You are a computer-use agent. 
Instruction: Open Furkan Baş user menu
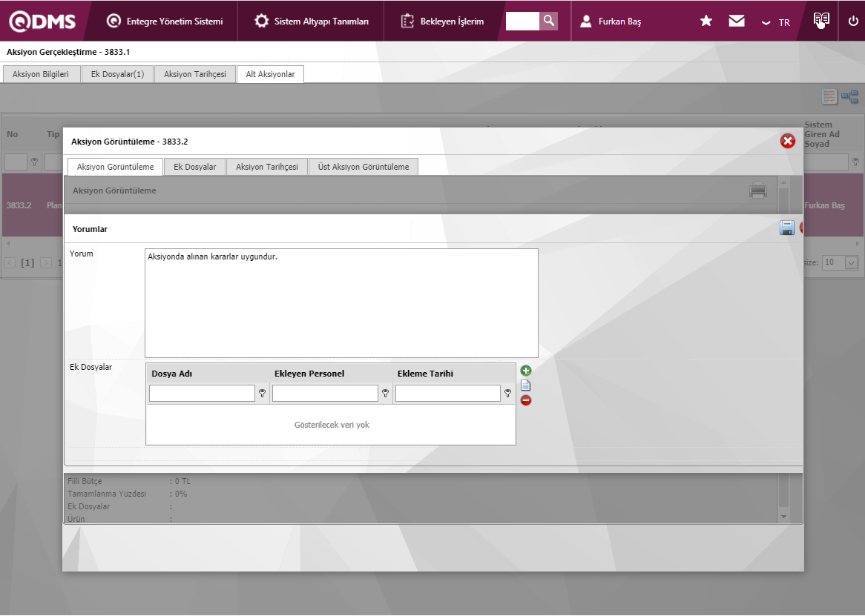coord(611,21)
